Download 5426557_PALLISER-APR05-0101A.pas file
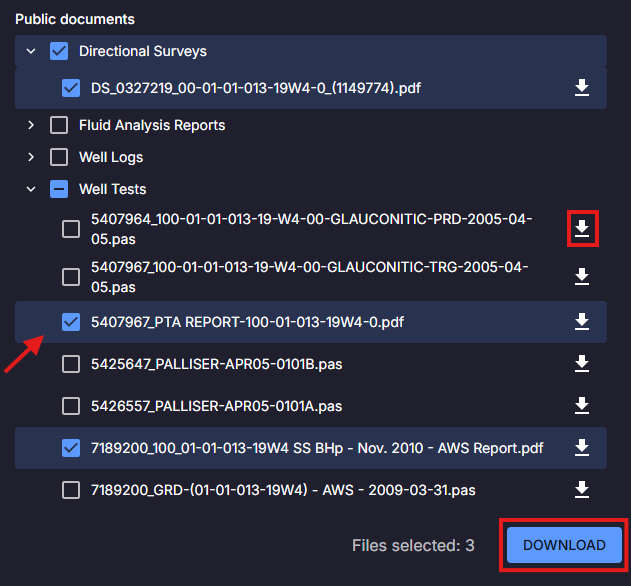This screenshot has height=586, width=631. coord(582,406)
